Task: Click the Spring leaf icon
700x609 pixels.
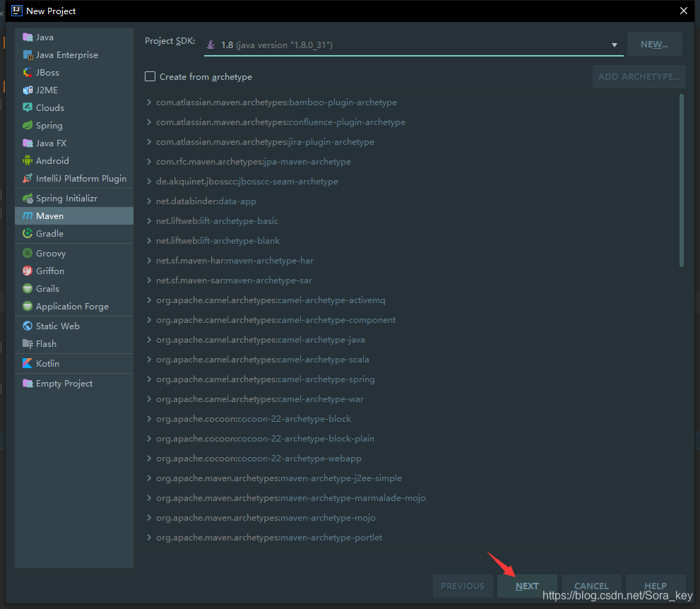Action: [x=28, y=126]
